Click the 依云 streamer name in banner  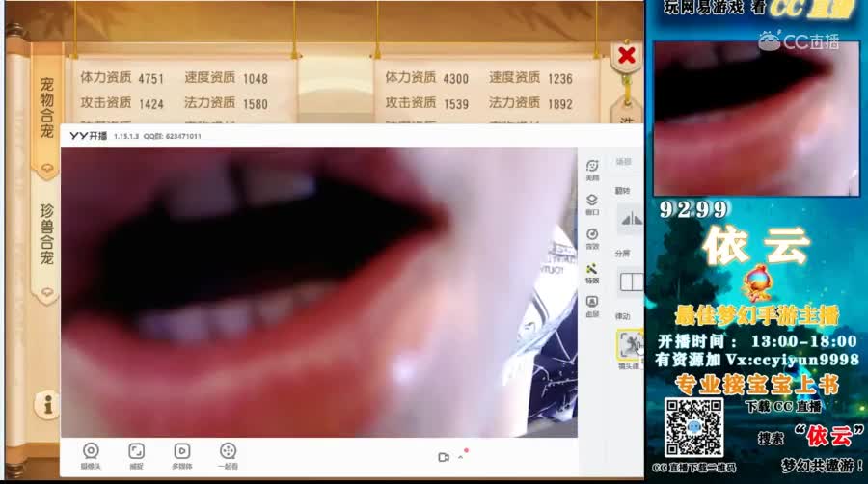click(x=756, y=246)
